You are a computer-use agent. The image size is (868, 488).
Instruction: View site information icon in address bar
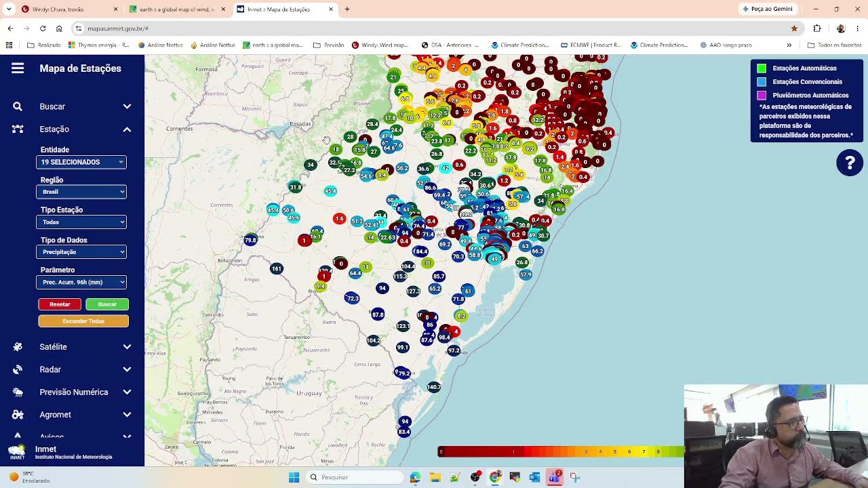[x=79, y=28]
